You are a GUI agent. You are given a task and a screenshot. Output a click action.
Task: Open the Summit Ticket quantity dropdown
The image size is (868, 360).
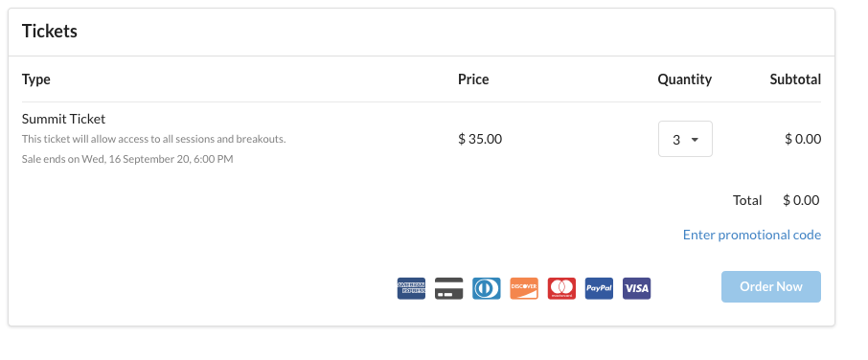point(685,139)
